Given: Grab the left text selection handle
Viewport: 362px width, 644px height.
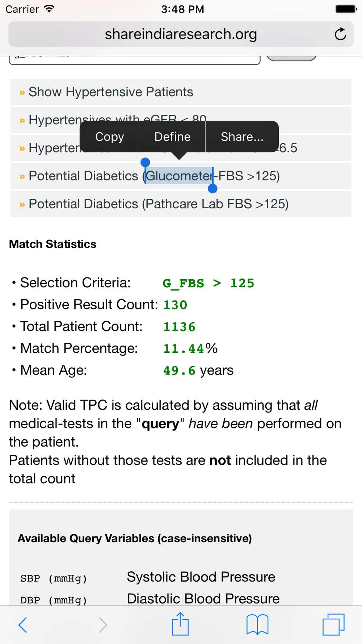Looking at the screenshot, I should [145, 162].
